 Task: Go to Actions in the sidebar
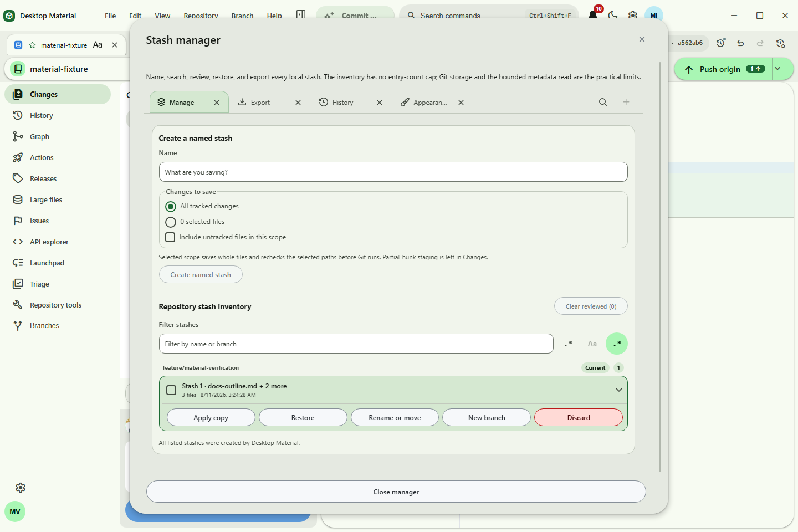[58, 157]
